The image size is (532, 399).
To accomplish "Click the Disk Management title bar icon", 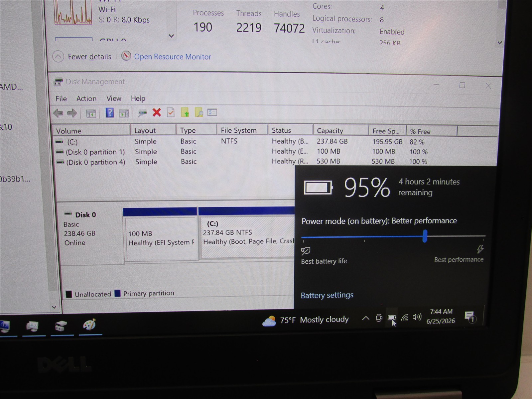I will pyautogui.click(x=58, y=82).
